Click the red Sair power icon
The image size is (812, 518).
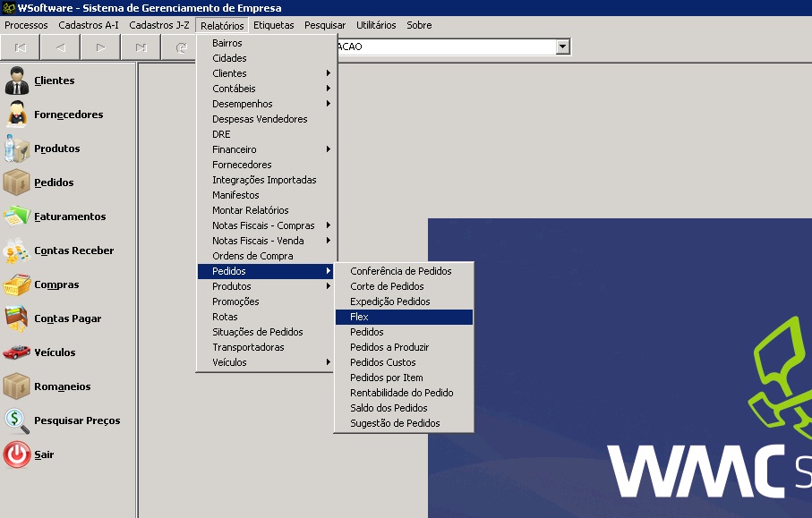coord(17,454)
